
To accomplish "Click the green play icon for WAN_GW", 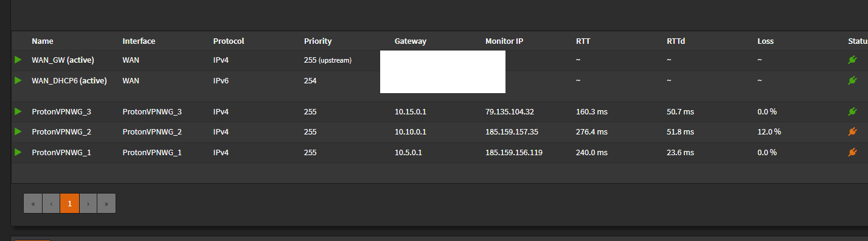I will tap(18, 60).
